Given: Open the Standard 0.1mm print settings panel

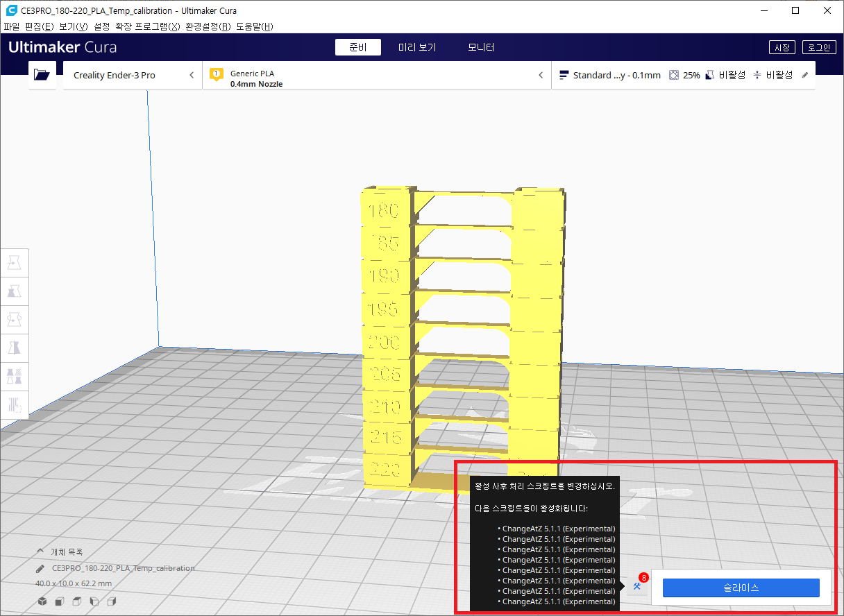Looking at the screenshot, I should 683,75.
